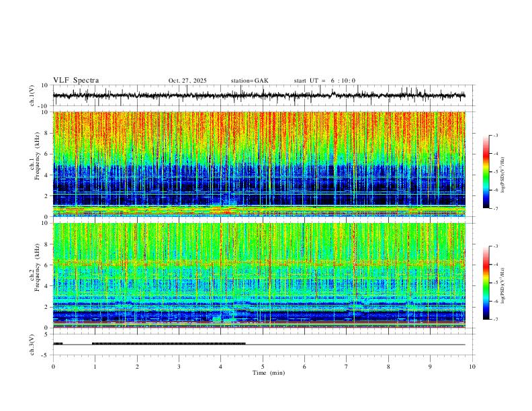The width and height of the screenshot is (532, 411).
Task: Click the "-5" tick on ch.2 colorbar
Action: [495, 283]
